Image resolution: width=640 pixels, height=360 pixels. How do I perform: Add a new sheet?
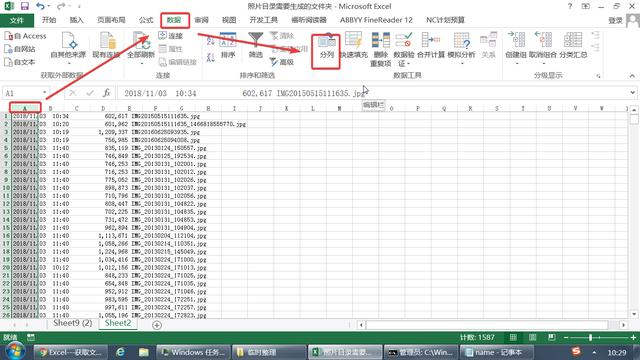[157, 325]
